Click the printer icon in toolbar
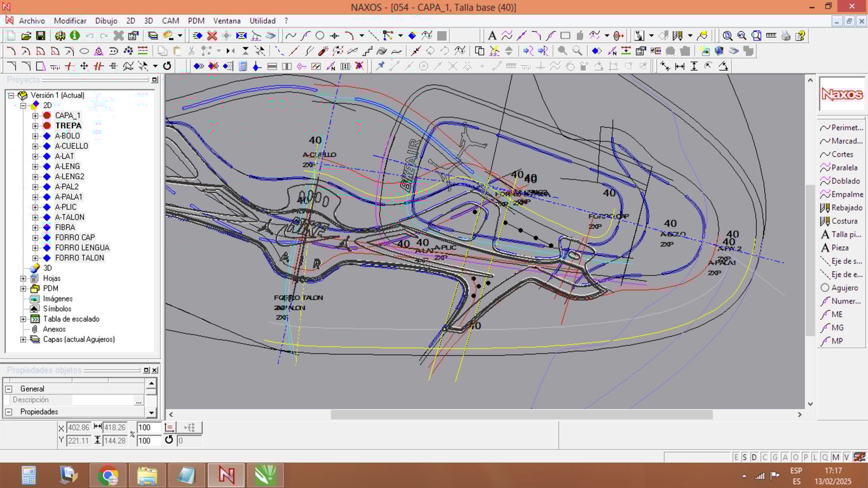Viewport: 868px width, 488px height. (785, 36)
